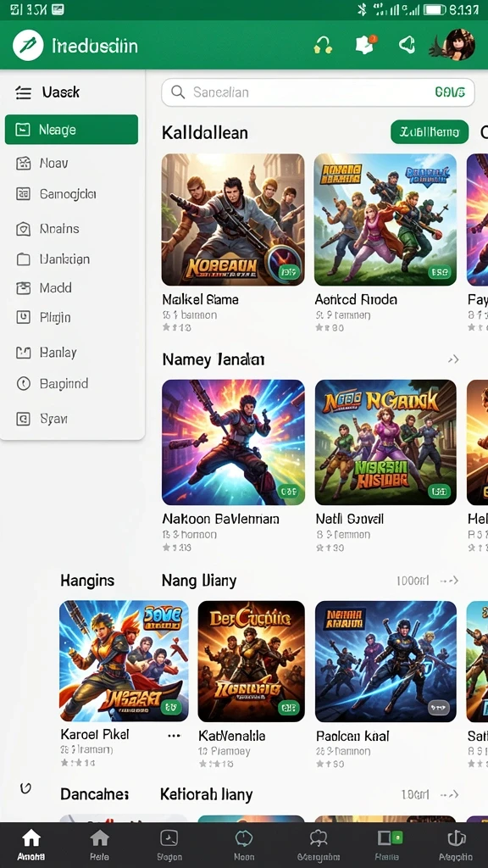The image size is (488, 868).
Task: Click the round app logo beside Inedusdiin
Action: coord(28,46)
